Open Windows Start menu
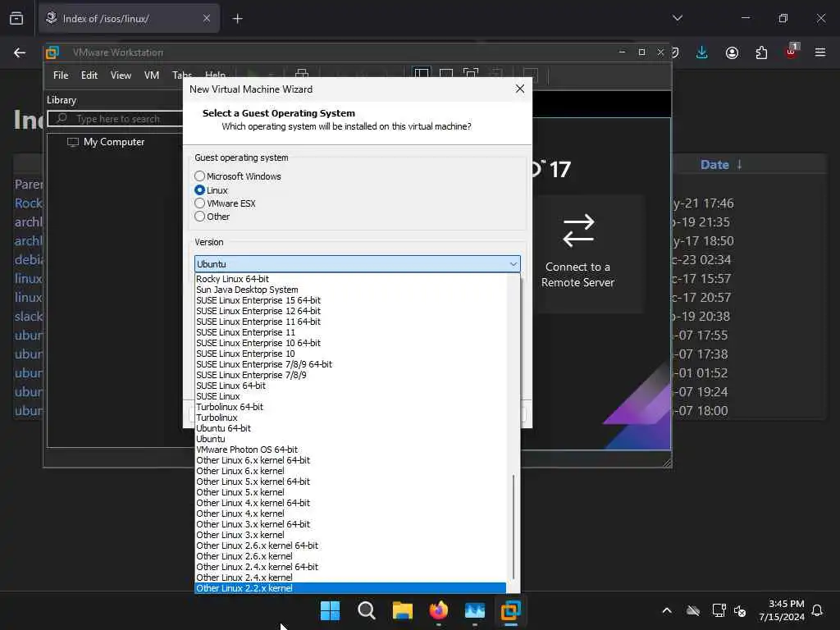Screen dimensions: 840x630 pos(330,610)
